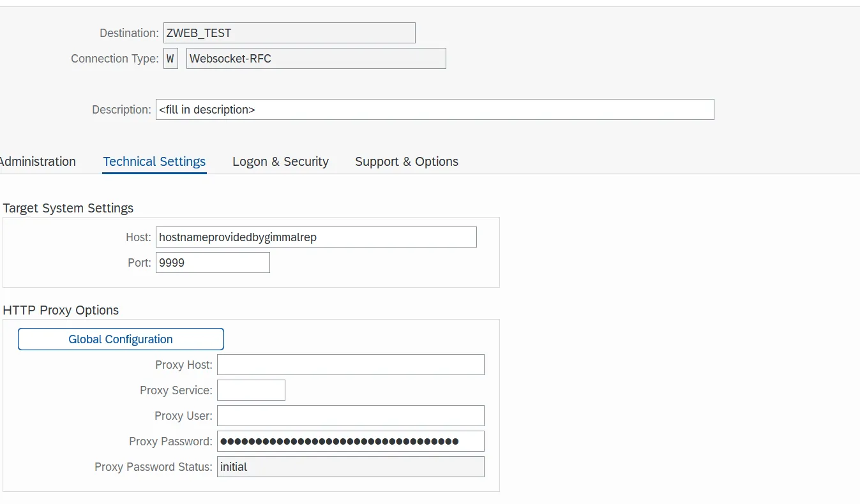Click the Description label
This screenshot has height=504, width=860.
tap(121, 110)
